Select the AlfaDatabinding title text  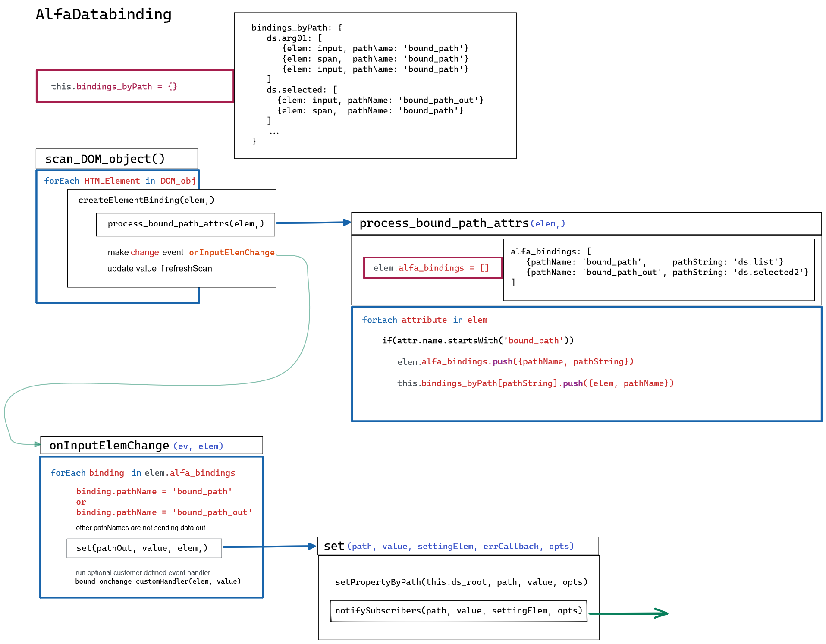[104, 15]
